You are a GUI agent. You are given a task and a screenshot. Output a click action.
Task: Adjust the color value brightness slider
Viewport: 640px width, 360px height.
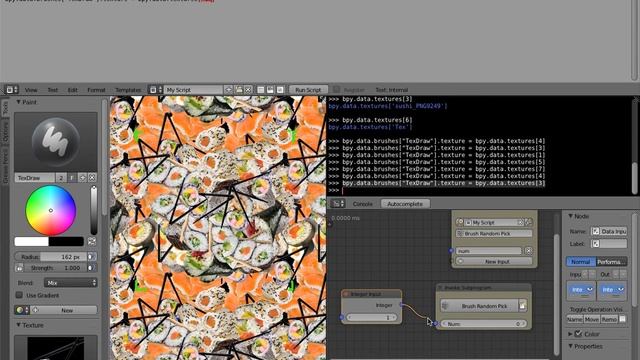[x=94, y=210]
